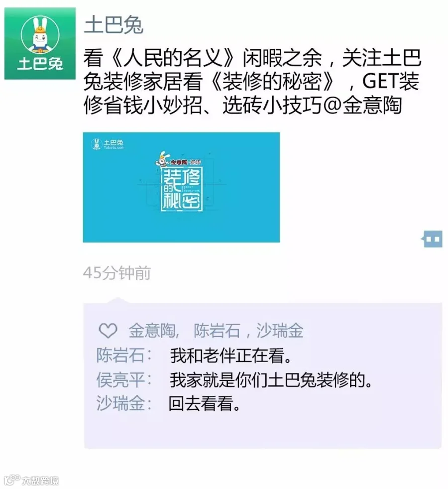Viewport: 448px width, 489px height.
Task: Open 陈岩石 in the likes list
Action: (217, 331)
